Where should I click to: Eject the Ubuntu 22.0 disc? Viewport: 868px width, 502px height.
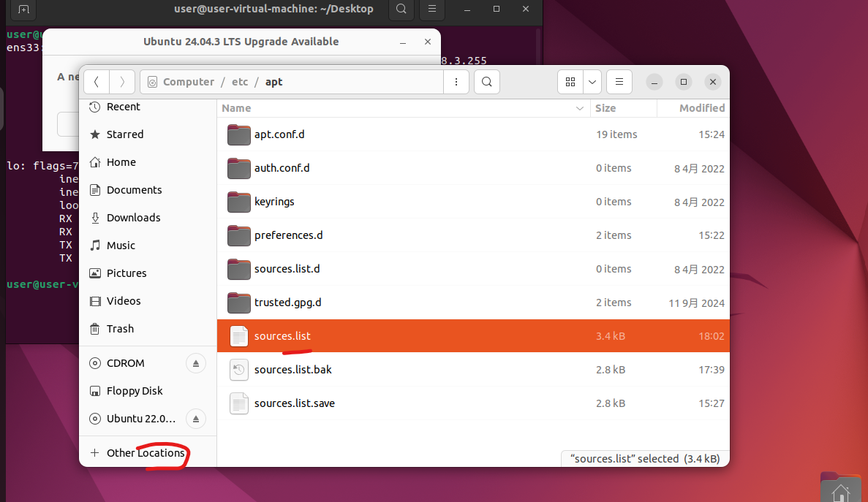195,419
